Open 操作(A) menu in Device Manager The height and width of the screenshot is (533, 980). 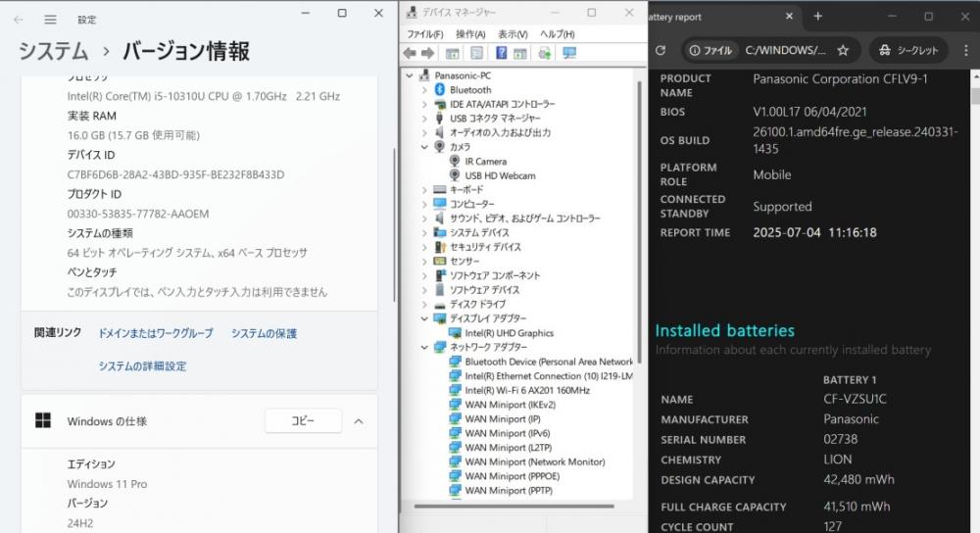click(470, 34)
